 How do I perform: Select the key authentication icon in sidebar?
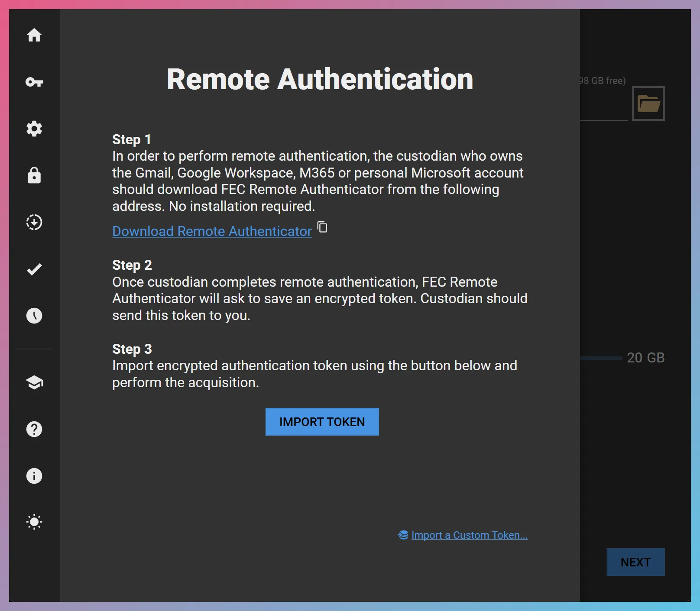(x=34, y=82)
